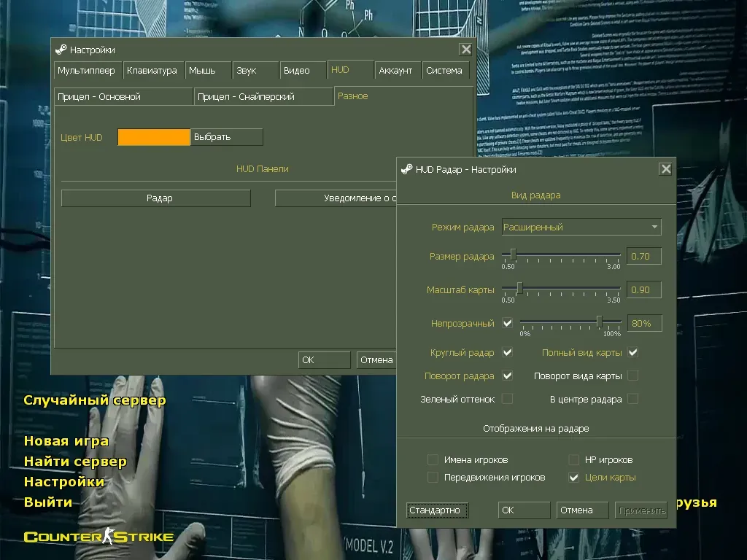This screenshot has width=747, height=560.
Task: Click the Уведомление о с... panel button
Action: (336, 198)
